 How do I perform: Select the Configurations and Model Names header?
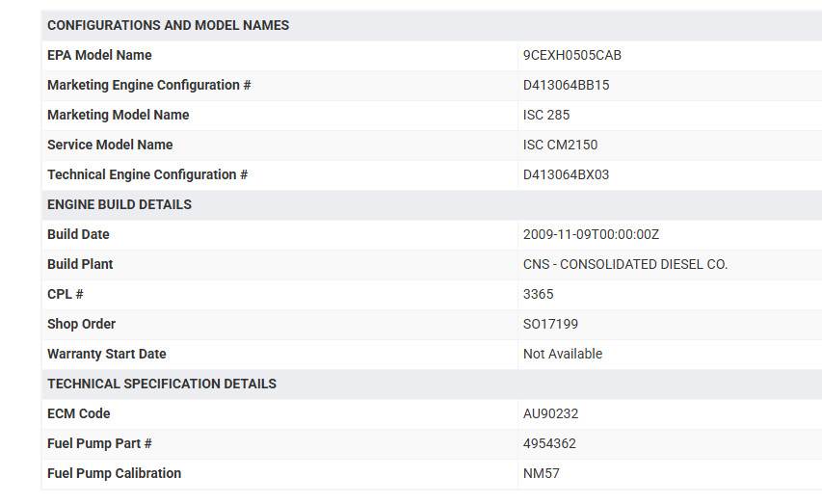(x=169, y=25)
